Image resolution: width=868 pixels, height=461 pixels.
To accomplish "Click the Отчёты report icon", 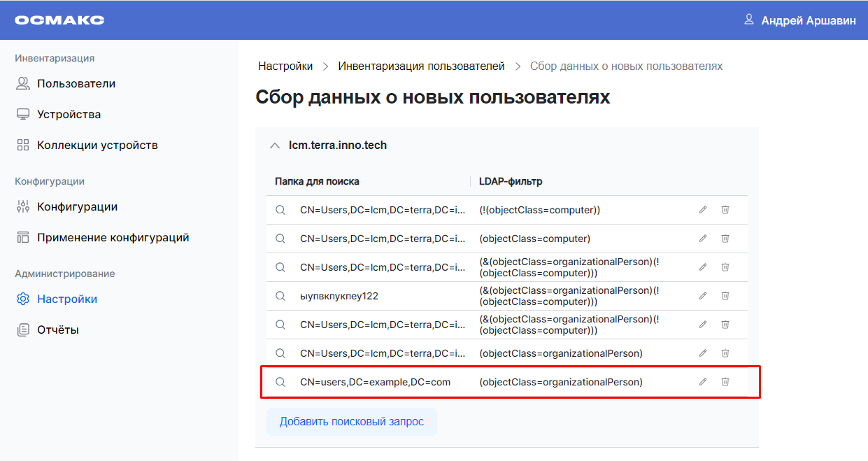I will (x=22, y=329).
